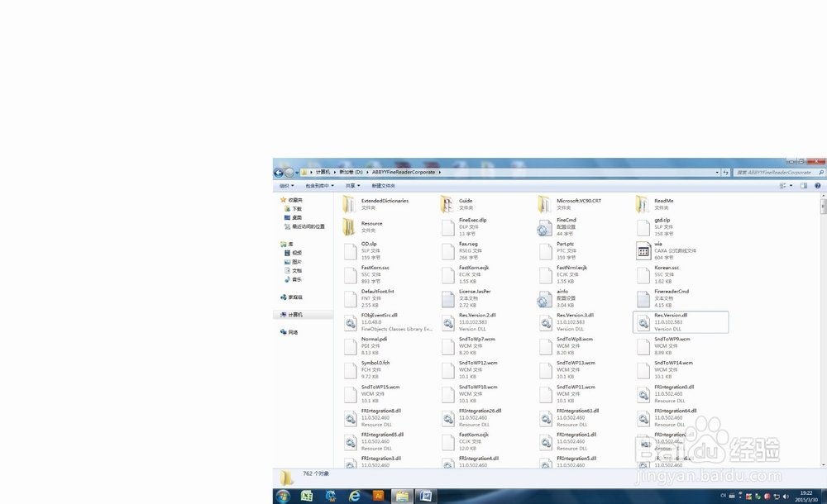Open Adobe Illustrator from the taskbar

point(378,496)
